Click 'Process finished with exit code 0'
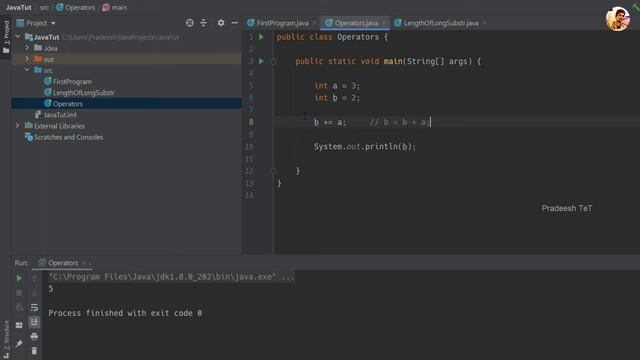 [x=125, y=313]
